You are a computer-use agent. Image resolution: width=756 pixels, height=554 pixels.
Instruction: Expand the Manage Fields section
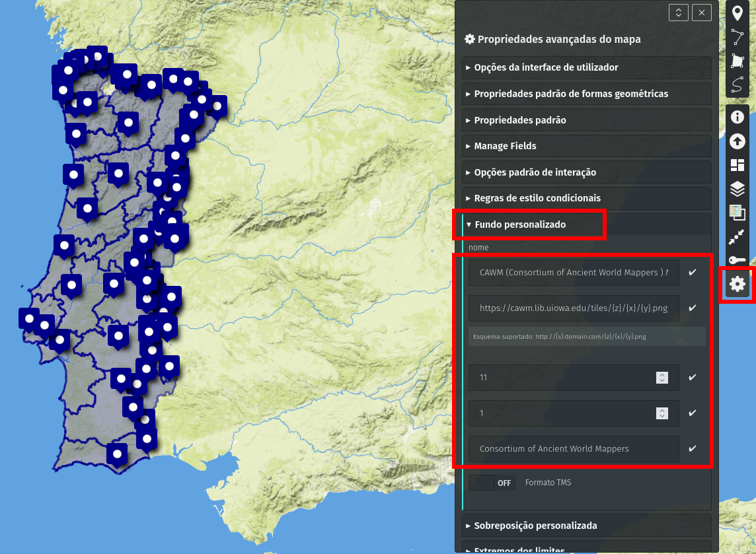pos(586,146)
